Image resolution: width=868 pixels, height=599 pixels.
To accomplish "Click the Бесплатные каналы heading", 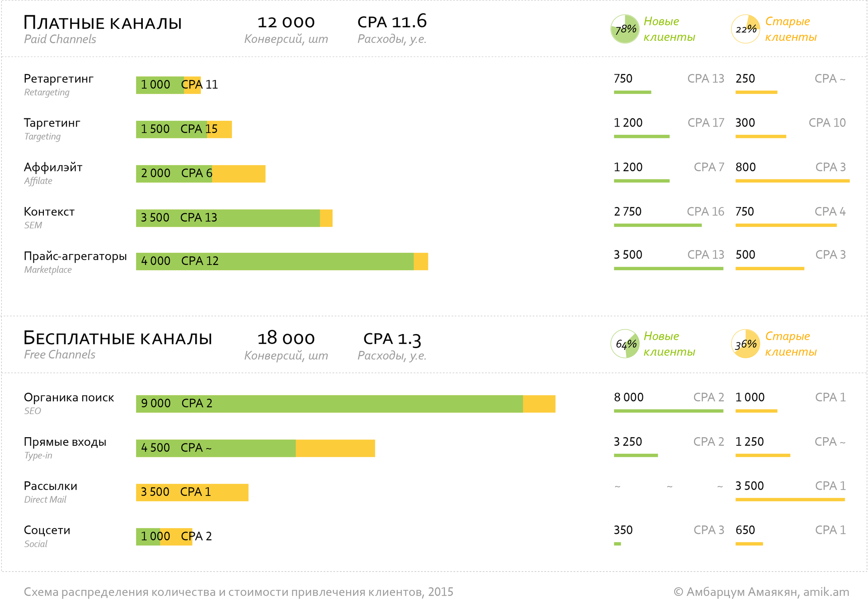I will [x=118, y=338].
